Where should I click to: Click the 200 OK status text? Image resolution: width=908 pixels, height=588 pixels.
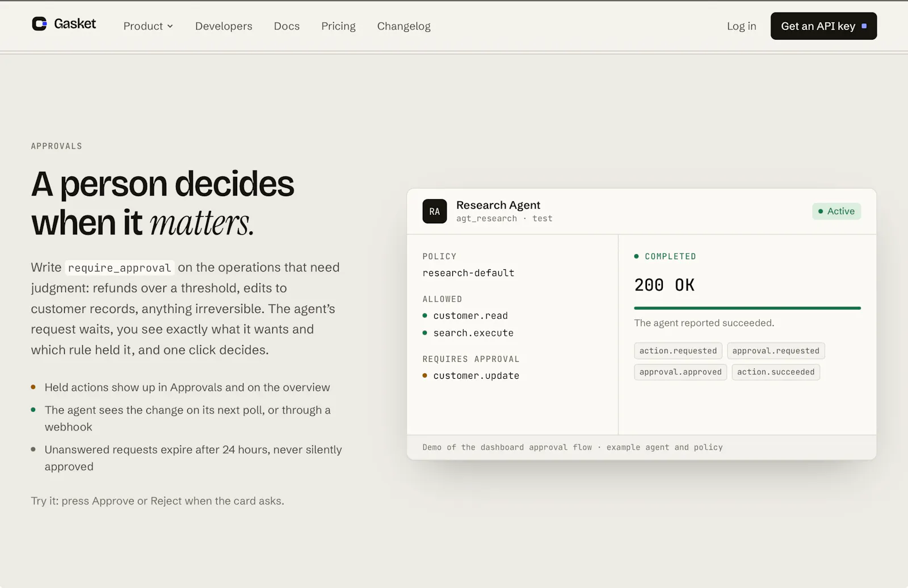click(664, 285)
